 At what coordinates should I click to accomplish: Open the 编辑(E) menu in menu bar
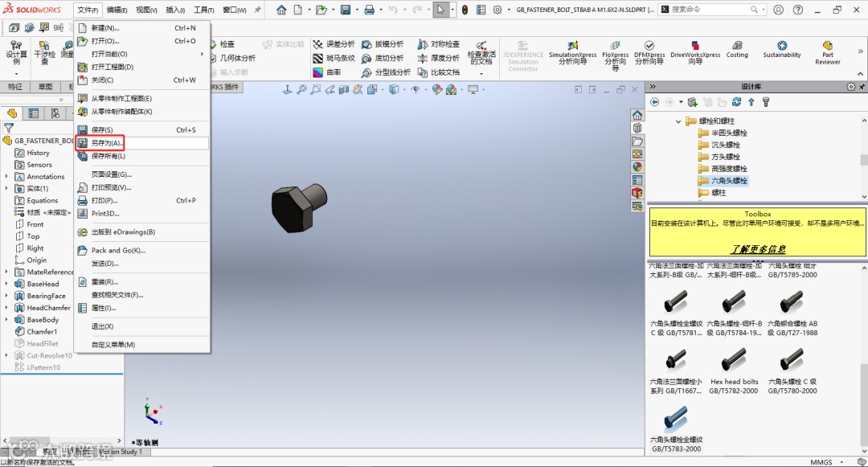[117, 10]
